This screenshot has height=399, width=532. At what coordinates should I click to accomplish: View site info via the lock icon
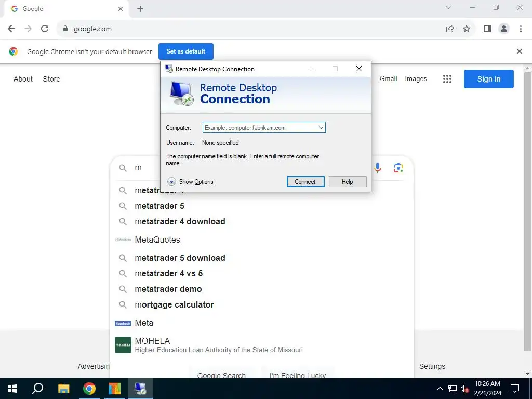[x=65, y=29]
